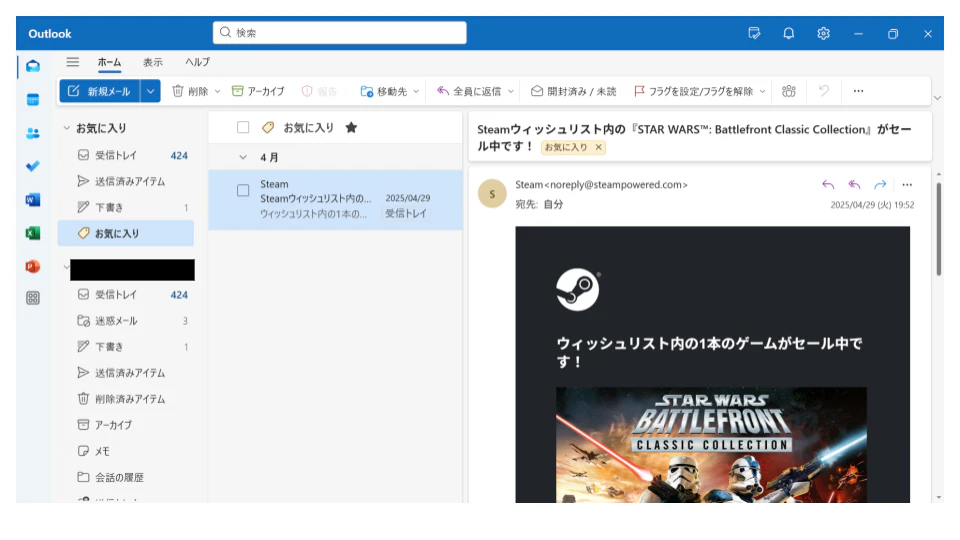Open 送信済みアイテム under favorites
The width and height of the screenshot is (960, 540).
(x=126, y=181)
